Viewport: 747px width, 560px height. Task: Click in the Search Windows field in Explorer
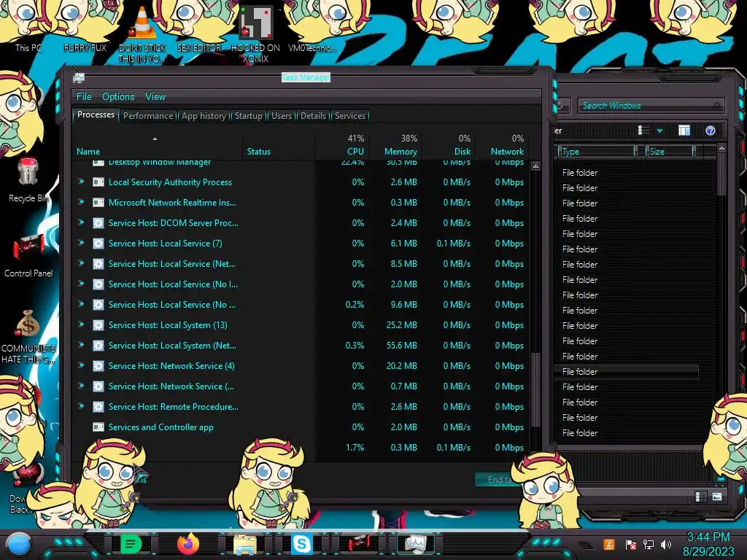[650, 106]
